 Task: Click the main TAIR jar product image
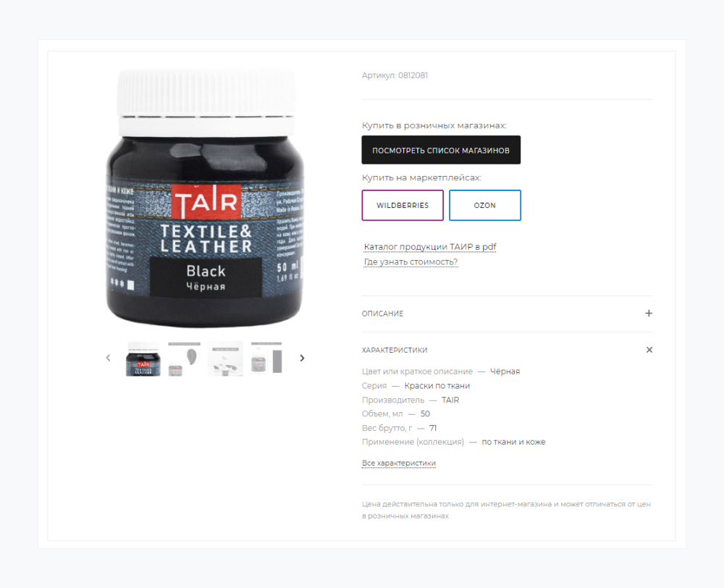[205, 198]
